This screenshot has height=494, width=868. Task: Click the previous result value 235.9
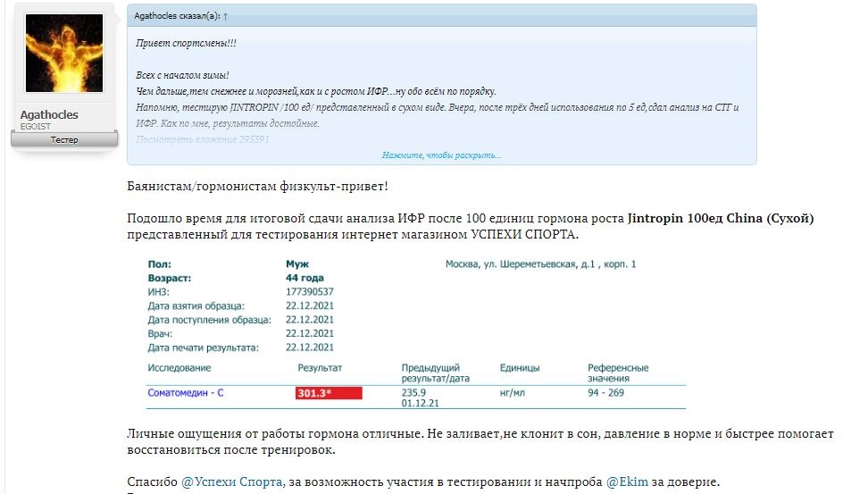click(413, 393)
